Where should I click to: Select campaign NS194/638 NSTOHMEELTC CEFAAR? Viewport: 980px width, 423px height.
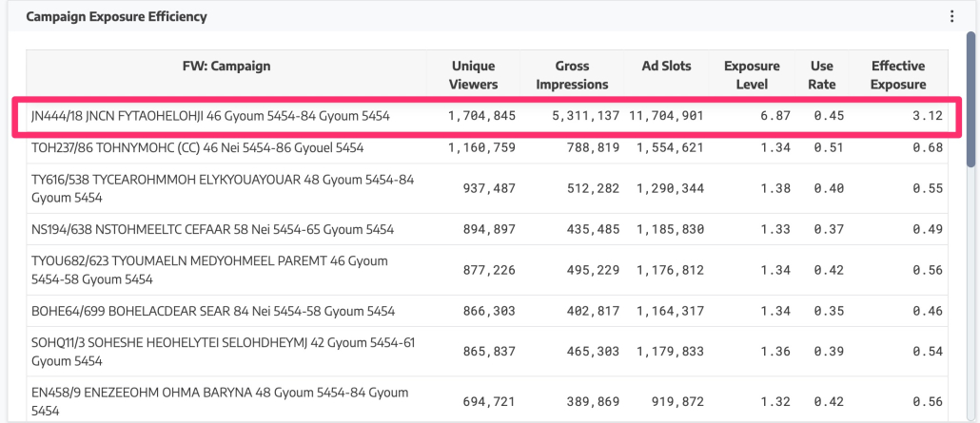click(x=212, y=229)
